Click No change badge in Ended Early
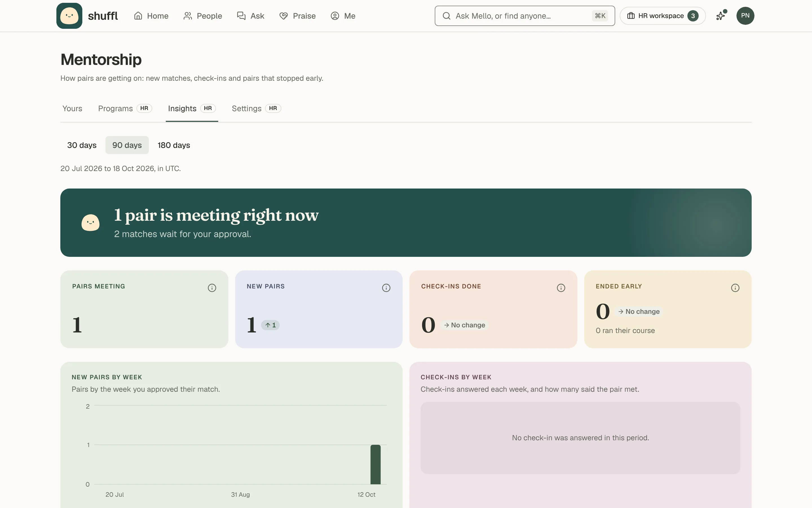Viewport: 812px width, 508px height. (x=639, y=312)
